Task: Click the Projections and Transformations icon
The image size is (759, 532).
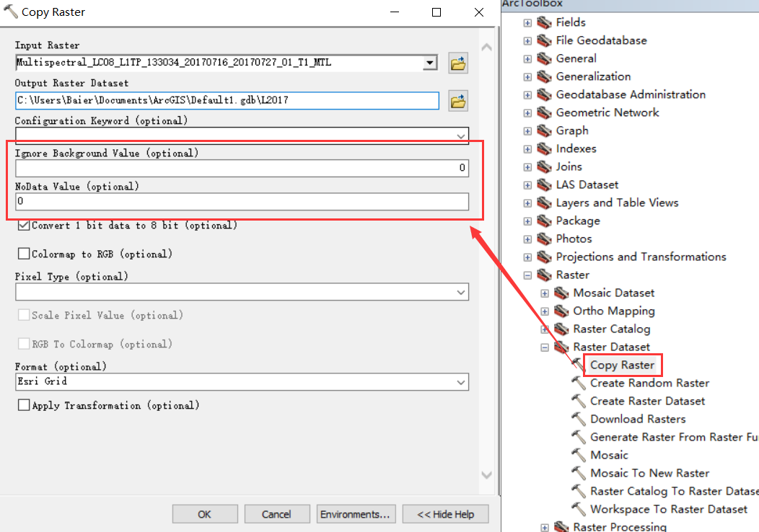Action: [545, 257]
